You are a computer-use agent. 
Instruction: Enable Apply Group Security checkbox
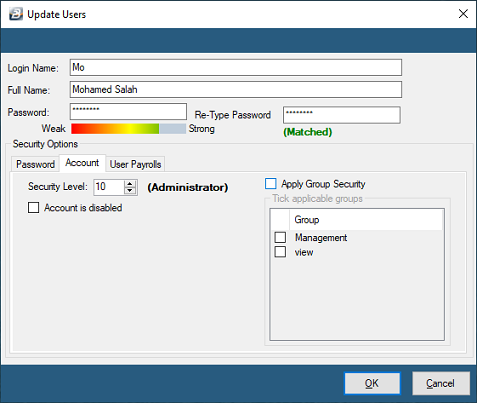click(x=271, y=184)
